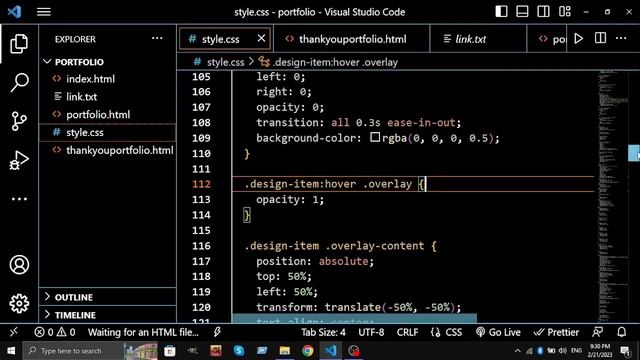Open Customize Layout options

(x=565, y=11)
